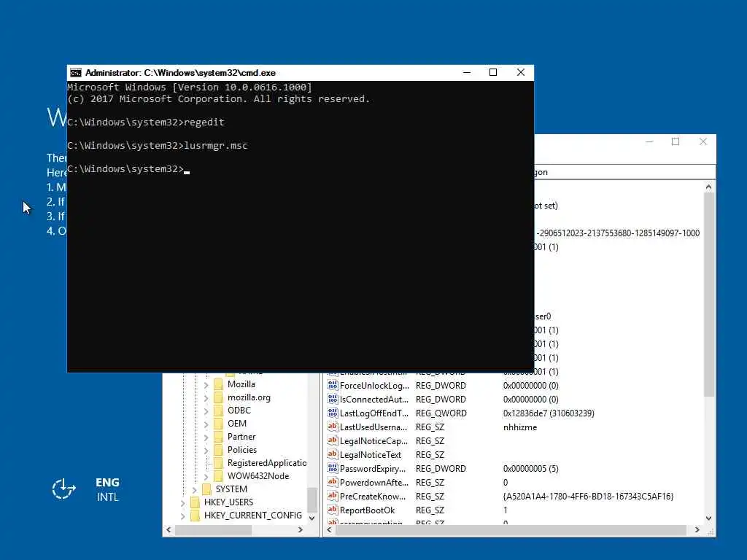Select the ODBC folder icon

click(218, 411)
